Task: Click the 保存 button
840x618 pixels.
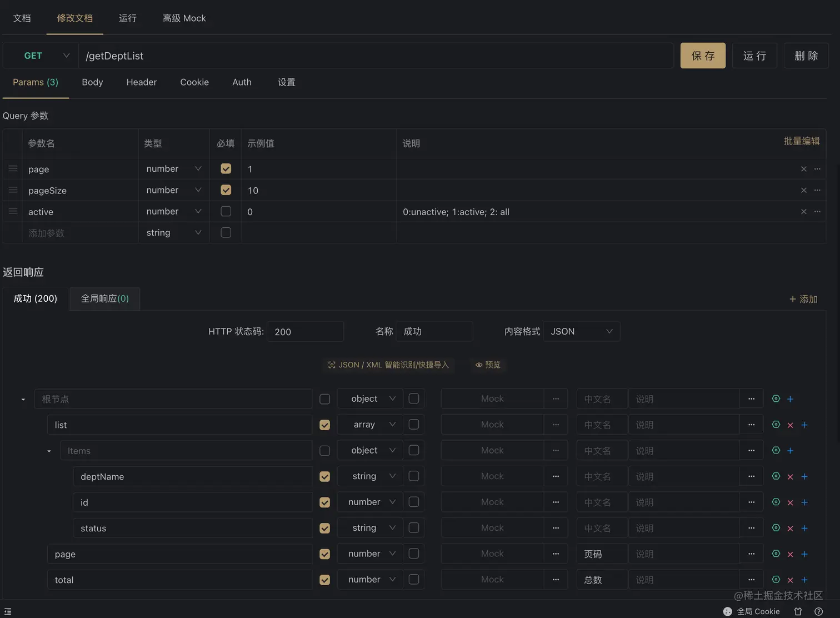Action: coord(703,56)
